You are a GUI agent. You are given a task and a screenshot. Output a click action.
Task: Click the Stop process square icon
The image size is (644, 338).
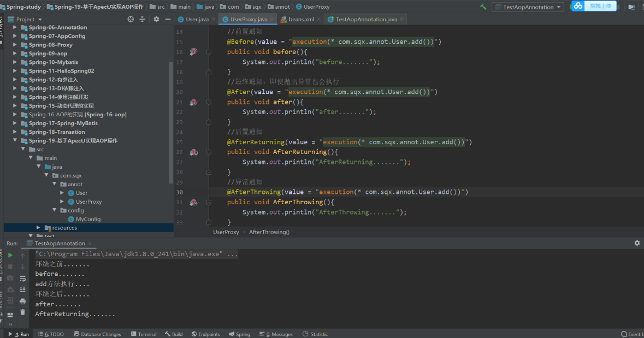[x=10, y=267]
